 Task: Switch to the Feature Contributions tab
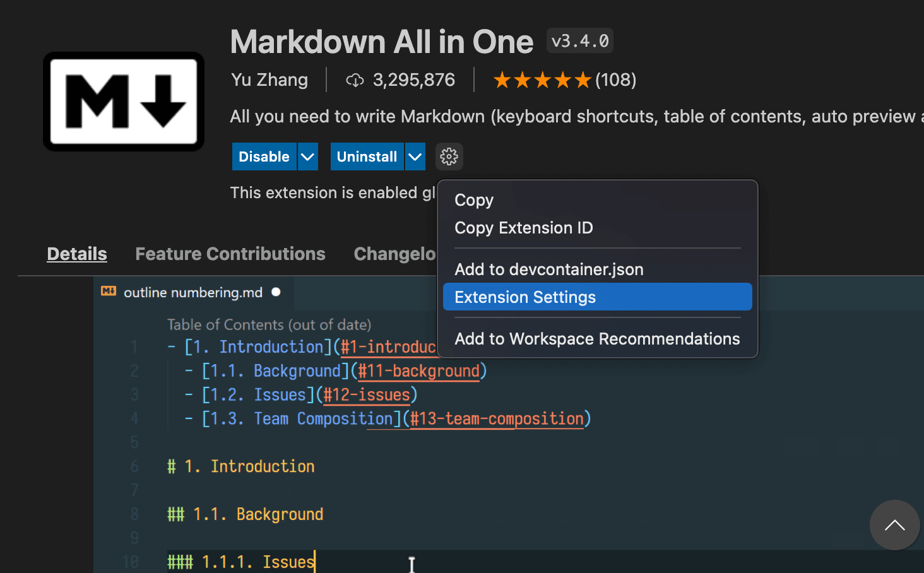[230, 254]
